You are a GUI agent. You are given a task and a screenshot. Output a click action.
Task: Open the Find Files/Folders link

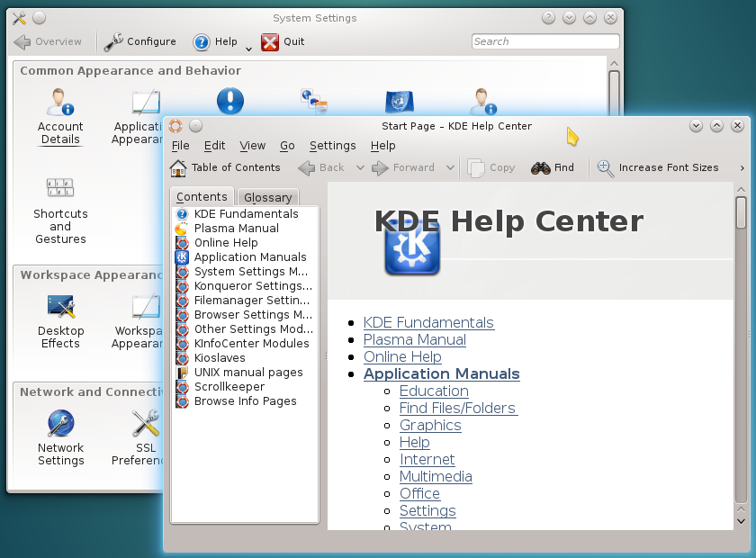point(458,408)
